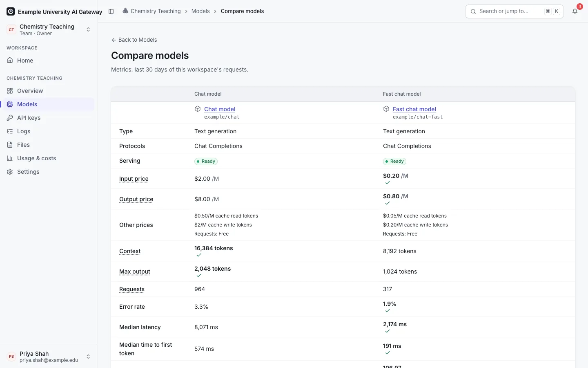Click the Ready badge under Chat model

click(x=206, y=161)
